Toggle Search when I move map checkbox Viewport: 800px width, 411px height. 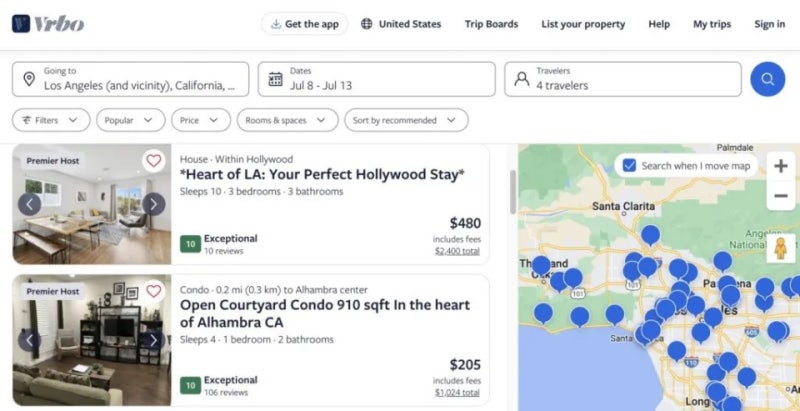pyautogui.click(x=628, y=165)
